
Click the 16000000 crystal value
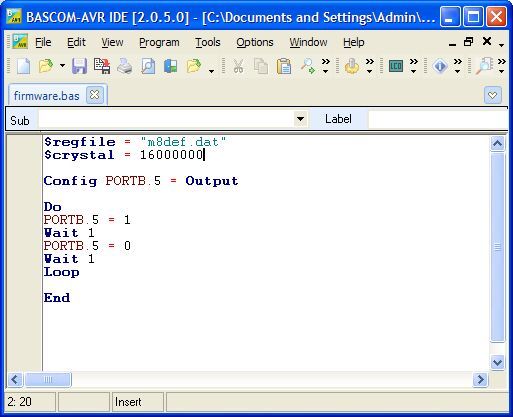point(171,155)
